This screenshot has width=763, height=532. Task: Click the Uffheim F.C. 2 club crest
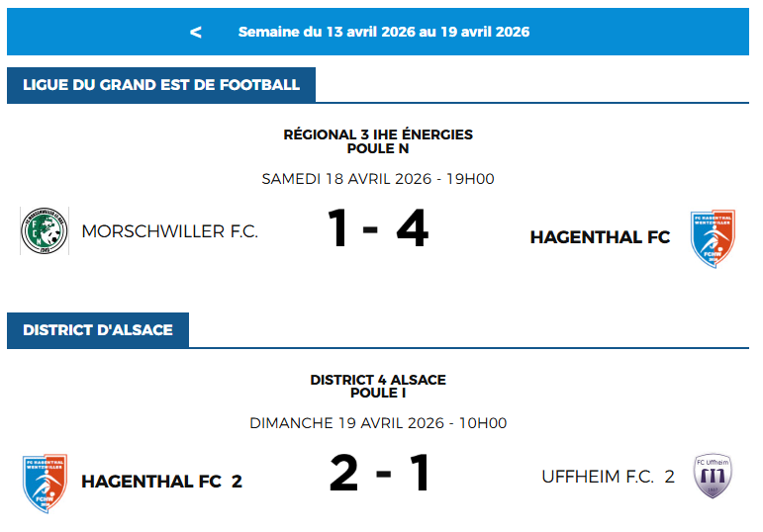pos(713,477)
